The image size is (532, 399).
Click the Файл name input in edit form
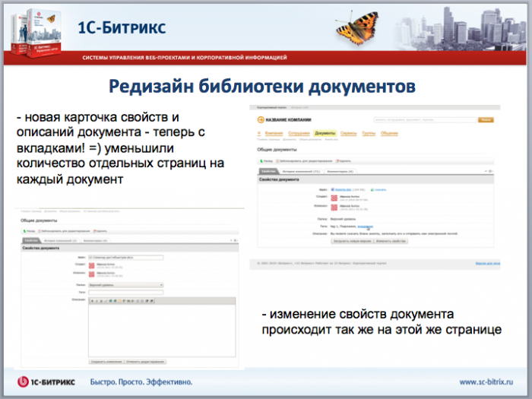[x=126, y=258]
